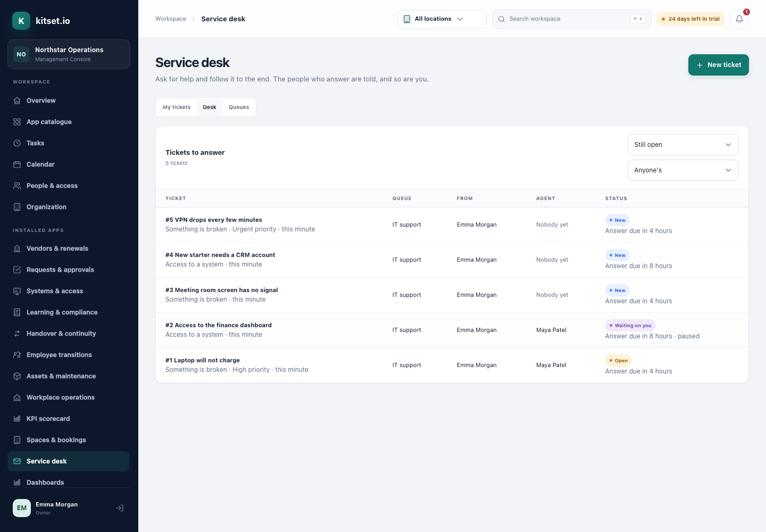Select the Desk tab

pos(210,107)
